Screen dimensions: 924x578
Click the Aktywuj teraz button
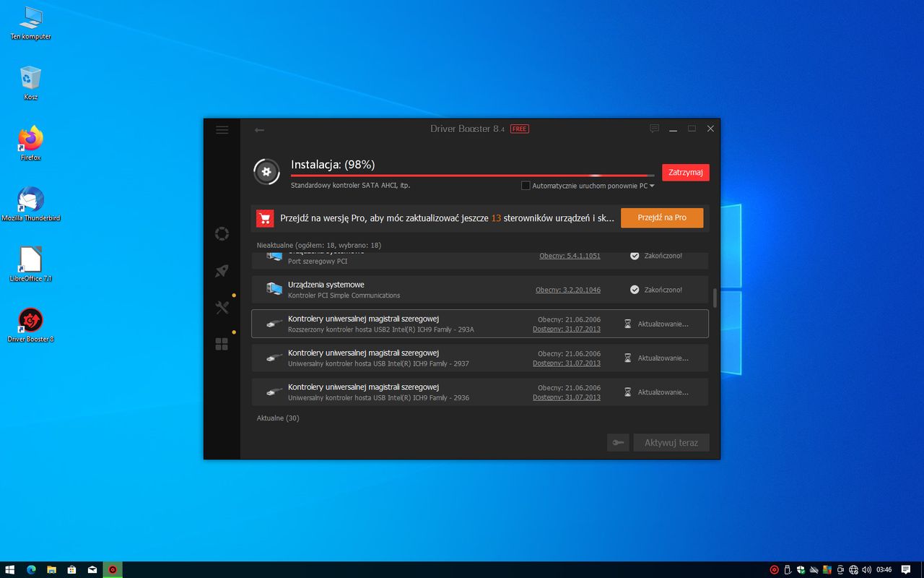(x=671, y=443)
